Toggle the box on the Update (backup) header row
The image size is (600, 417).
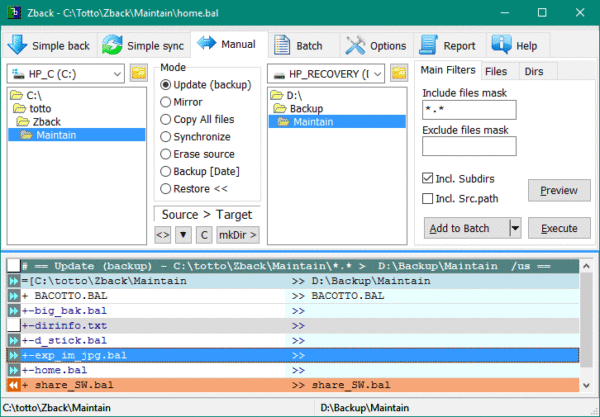click(x=13, y=266)
